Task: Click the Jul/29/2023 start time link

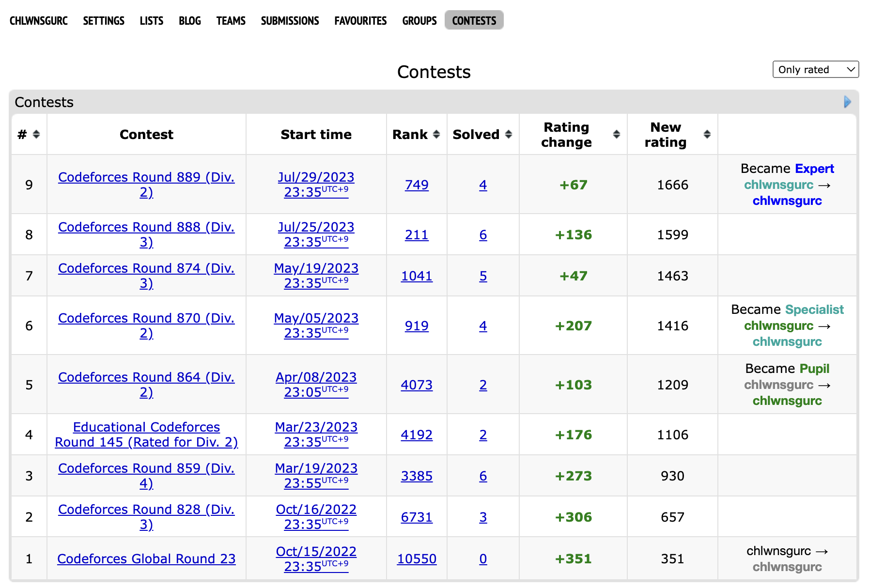Action: (x=316, y=185)
